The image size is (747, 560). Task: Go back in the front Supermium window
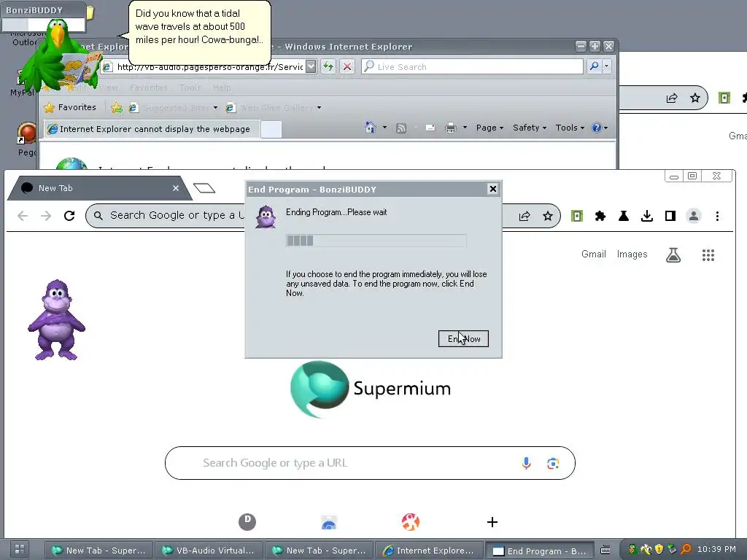tap(23, 216)
